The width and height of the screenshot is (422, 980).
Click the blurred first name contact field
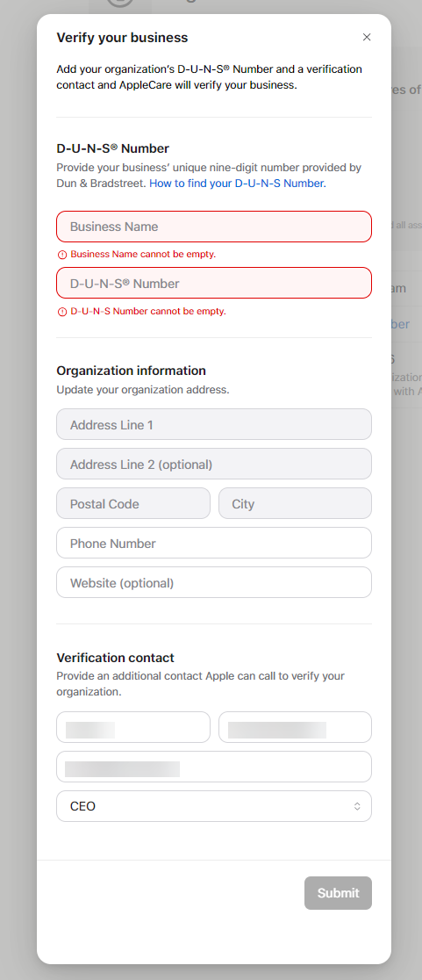click(133, 727)
